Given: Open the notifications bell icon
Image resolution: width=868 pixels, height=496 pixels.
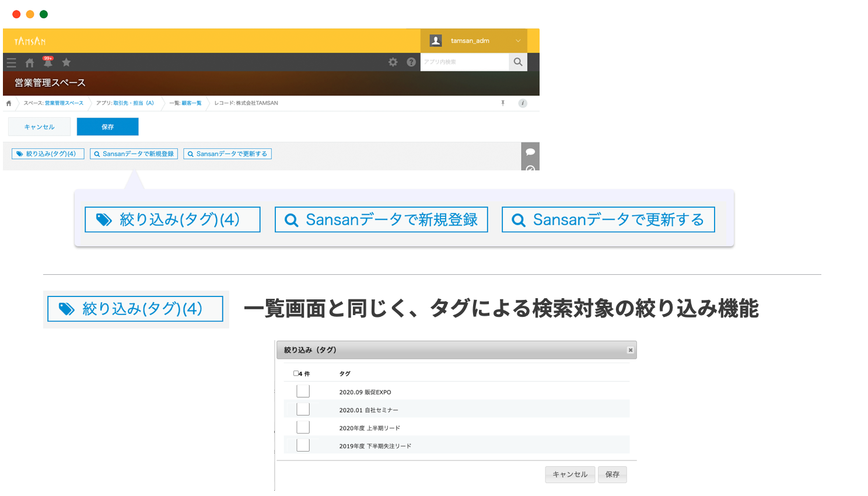Looking at the screenshot, I should 48,62.
